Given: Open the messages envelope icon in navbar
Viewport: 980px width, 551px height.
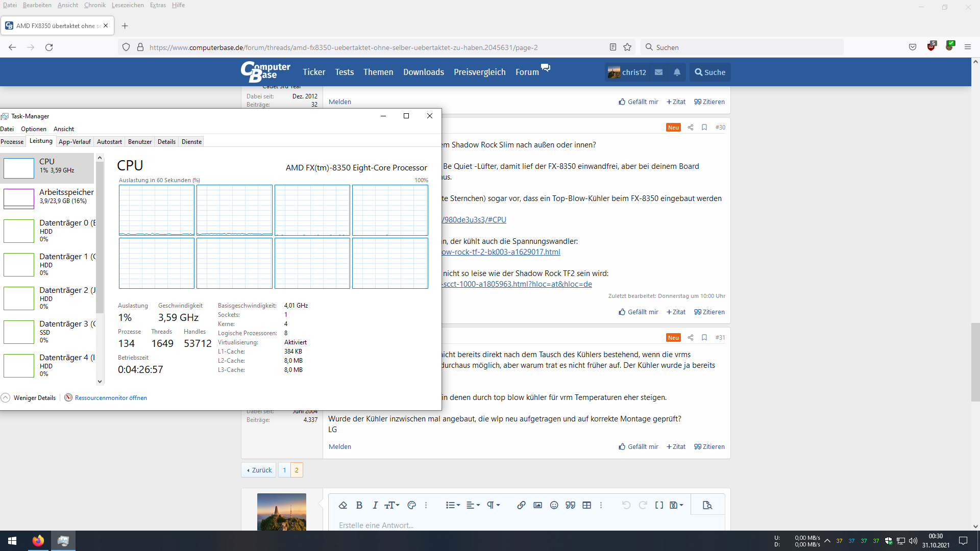Looking at the screenshot, I should coord(659,72).
